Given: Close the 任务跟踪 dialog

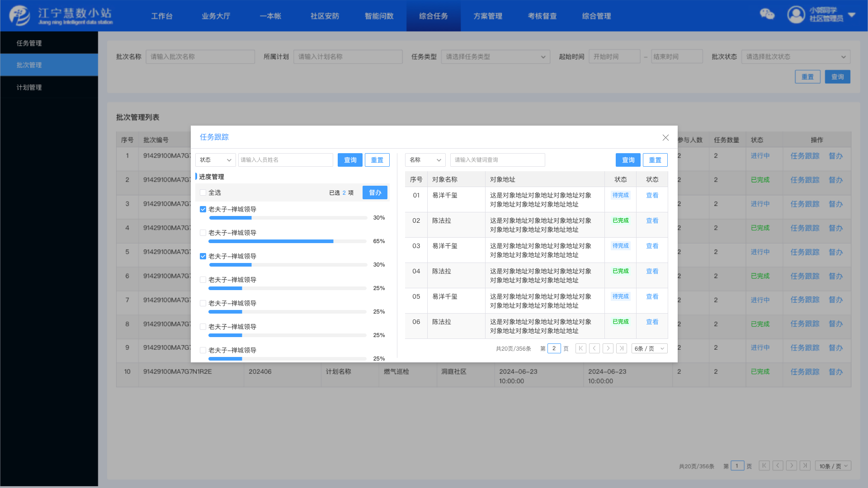Looking at the screenshot, I should click(665, 137).
